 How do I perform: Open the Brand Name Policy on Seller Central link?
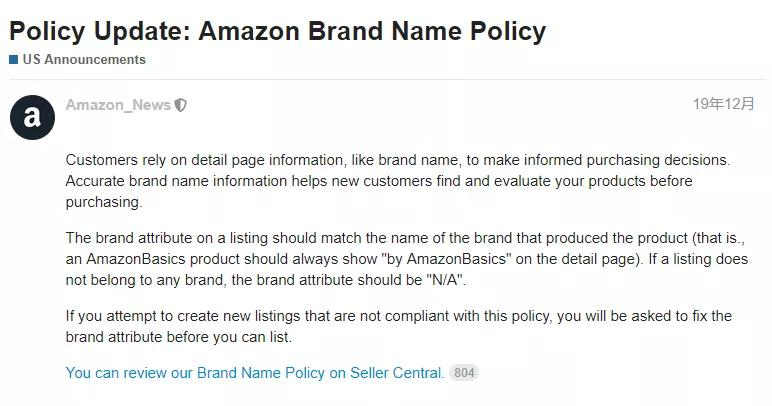coord(255,373)
